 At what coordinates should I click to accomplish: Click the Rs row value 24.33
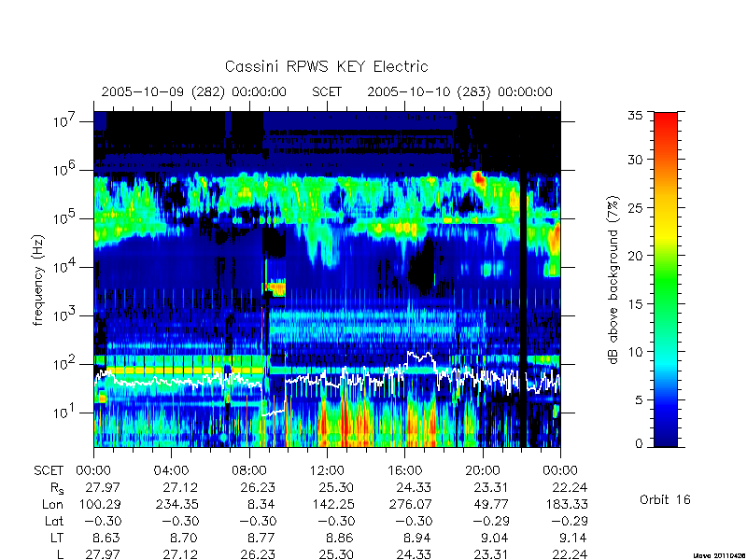[x=416, y=487]
